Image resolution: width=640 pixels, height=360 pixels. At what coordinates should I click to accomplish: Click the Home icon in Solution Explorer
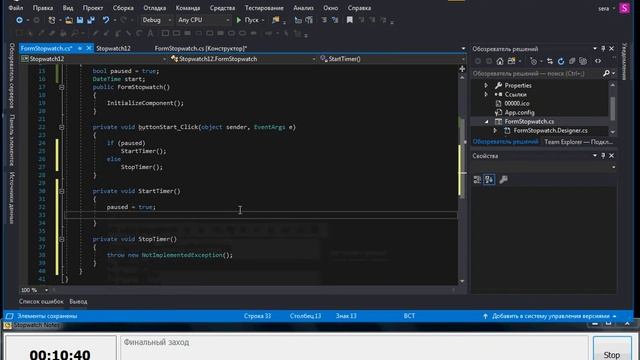click(500, 61)
